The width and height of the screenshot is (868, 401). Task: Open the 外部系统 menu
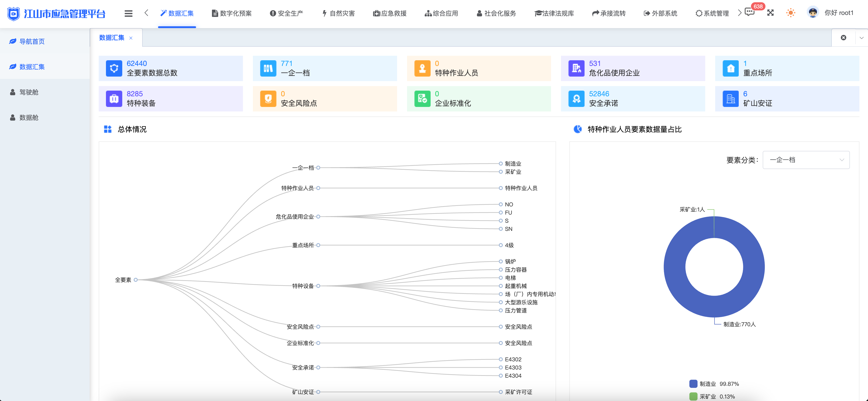click(x=660, y=14)
